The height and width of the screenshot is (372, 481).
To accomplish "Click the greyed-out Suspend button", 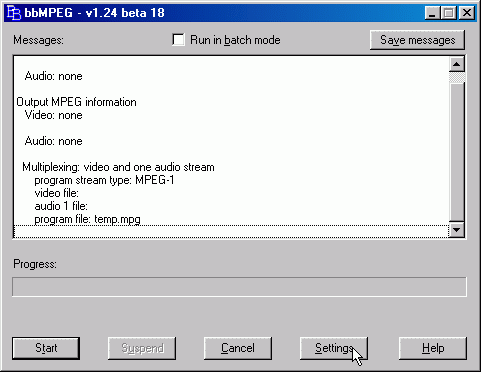I will tap(142, 348).
